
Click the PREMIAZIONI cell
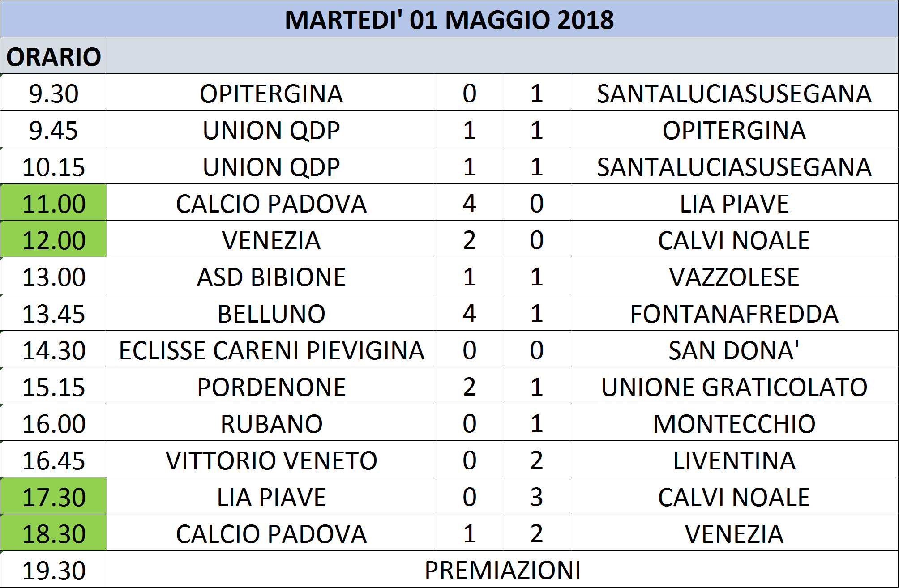(503, 569)
